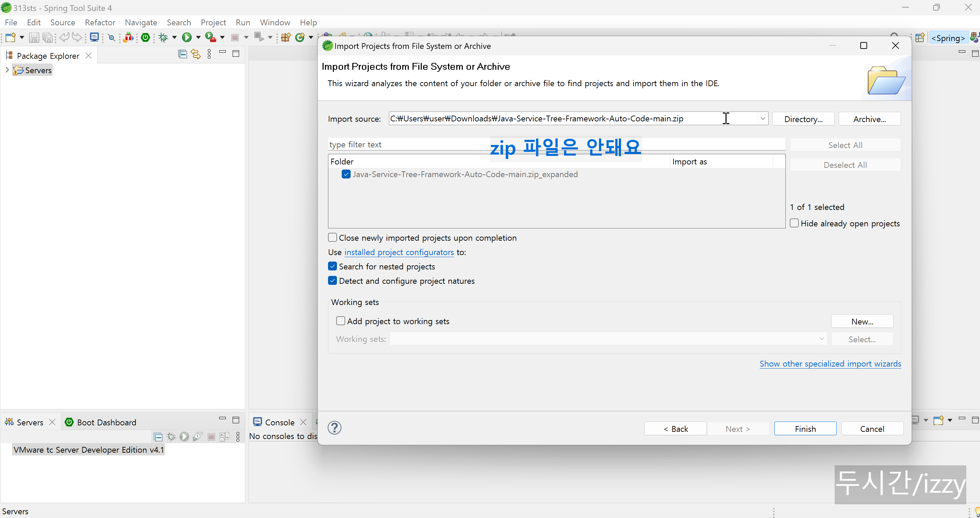Click the Redo arrow in toolbar
Viewport: 980px width, 518px height.
tap(77, 37)
